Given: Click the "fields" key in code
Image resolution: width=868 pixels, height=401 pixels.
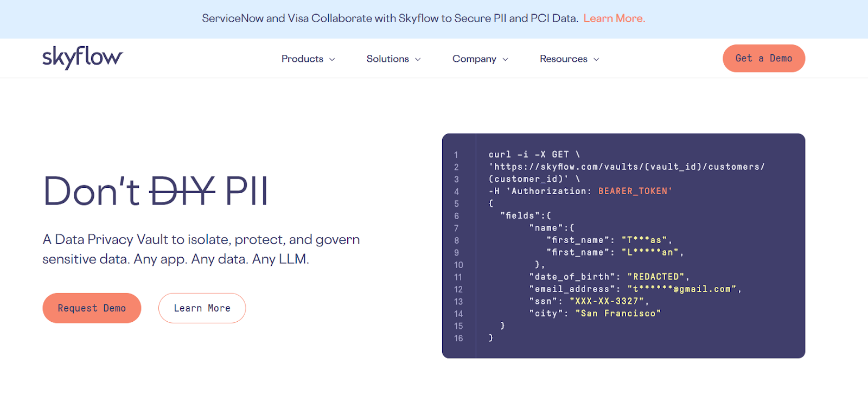Looking at the screenshot, I should coord(520,215).
